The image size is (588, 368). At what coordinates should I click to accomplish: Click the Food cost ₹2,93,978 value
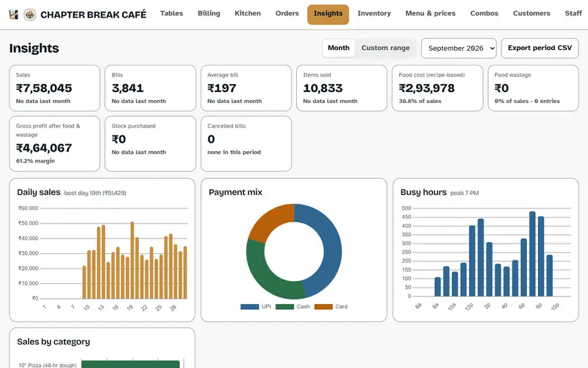click(426, 88)
